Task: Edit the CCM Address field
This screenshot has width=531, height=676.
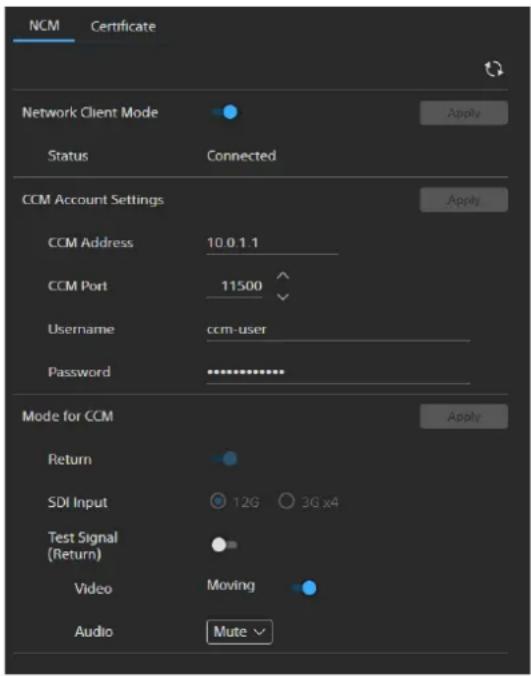Action: click(272, 243)
